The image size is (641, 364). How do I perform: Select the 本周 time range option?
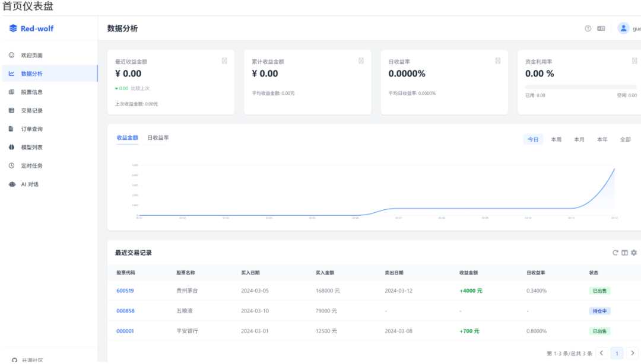coord(556,139)
